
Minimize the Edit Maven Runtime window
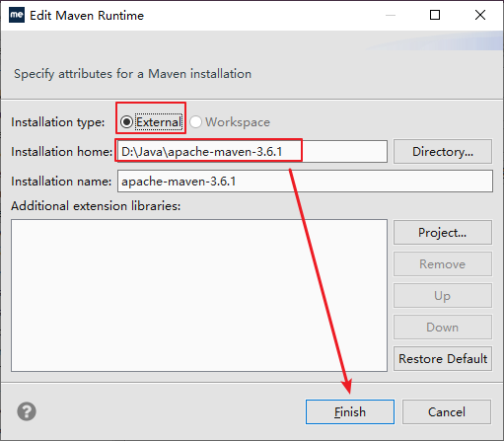pos(391,15)
